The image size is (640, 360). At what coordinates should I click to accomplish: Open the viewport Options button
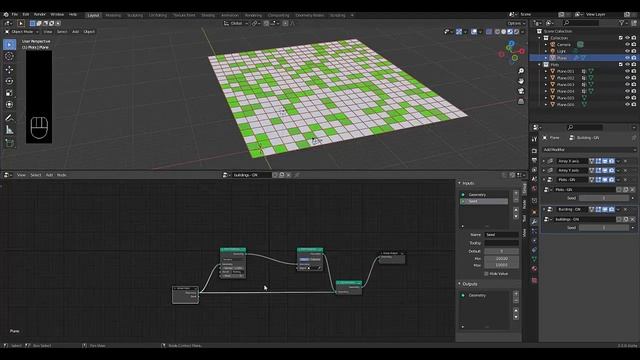point(516,23)
